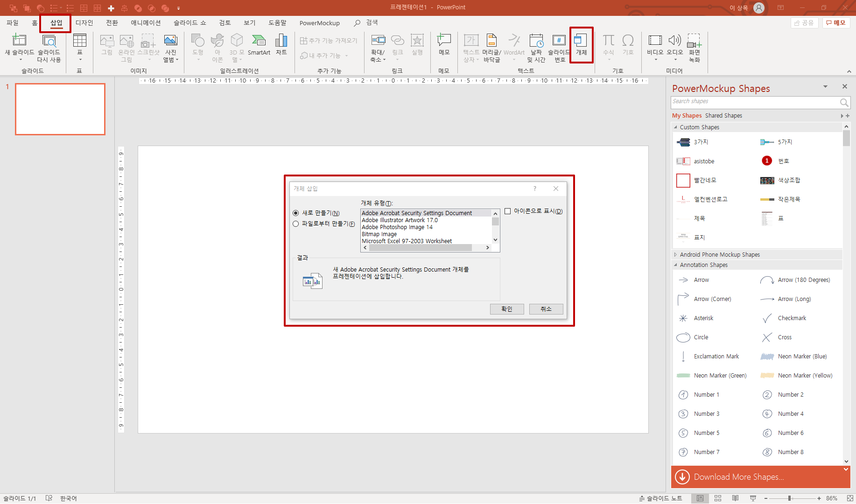The width and height of the screenshot is (856, 504).
Task: Click the 확인 button in dialog
Action: pyautogui.click(x=507, y=309)
